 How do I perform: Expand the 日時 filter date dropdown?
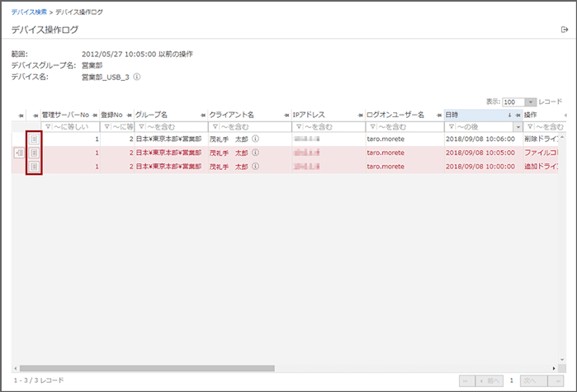(518, 127)
